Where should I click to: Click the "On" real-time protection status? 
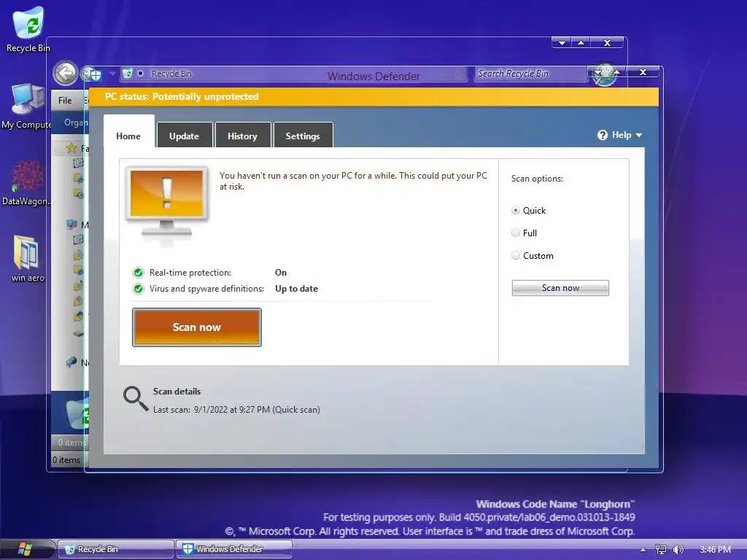coord(281,273)
